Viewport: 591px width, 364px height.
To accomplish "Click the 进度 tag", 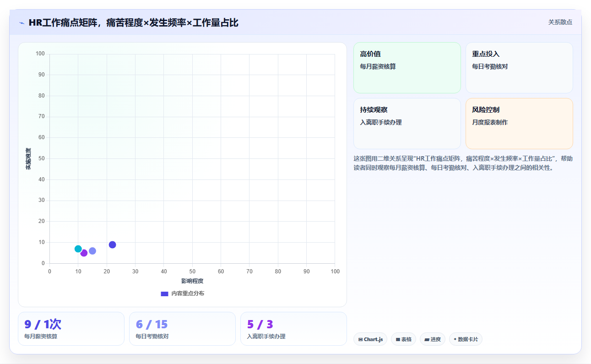I will point(433,339).
